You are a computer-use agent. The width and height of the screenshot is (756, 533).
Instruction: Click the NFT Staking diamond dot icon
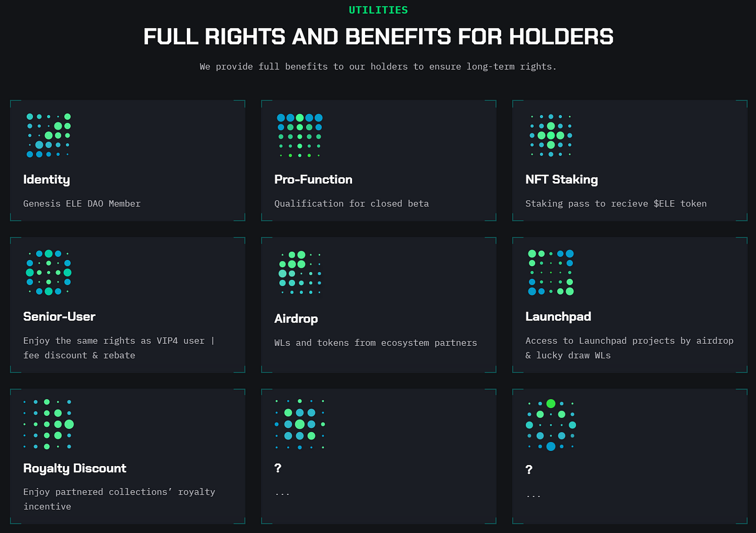point(551,136)
